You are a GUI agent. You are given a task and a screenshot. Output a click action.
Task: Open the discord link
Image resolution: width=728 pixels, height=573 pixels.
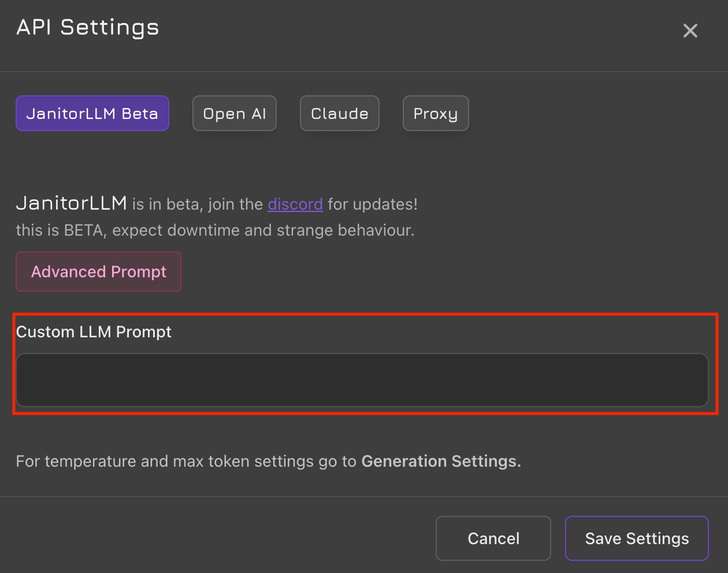(295, 204)
